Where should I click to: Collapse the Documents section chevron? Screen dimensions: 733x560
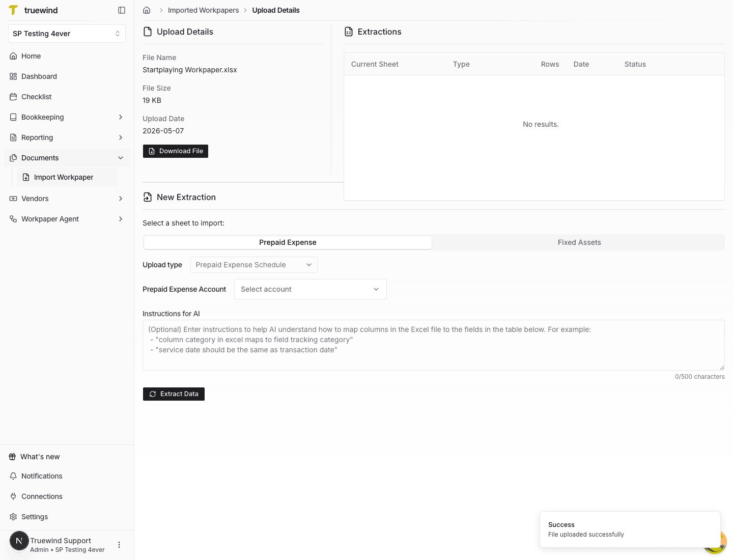click(121, 158)
